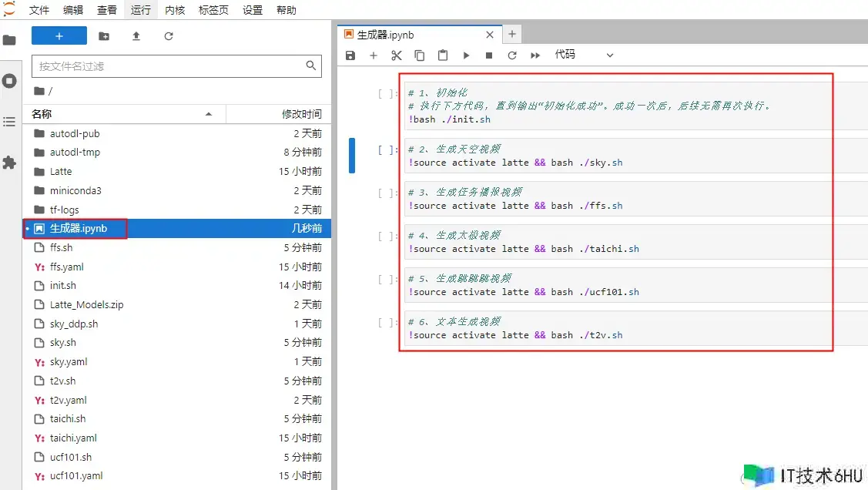868x490 pixels.
Task: Click the blue new launcher button
Action: point(59,36)
